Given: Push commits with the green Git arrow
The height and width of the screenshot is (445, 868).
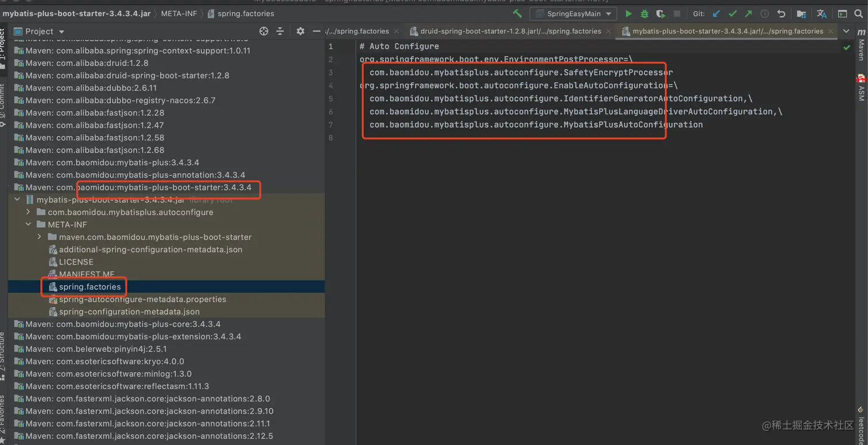Looking at the screenshot, I should [749, 14].
